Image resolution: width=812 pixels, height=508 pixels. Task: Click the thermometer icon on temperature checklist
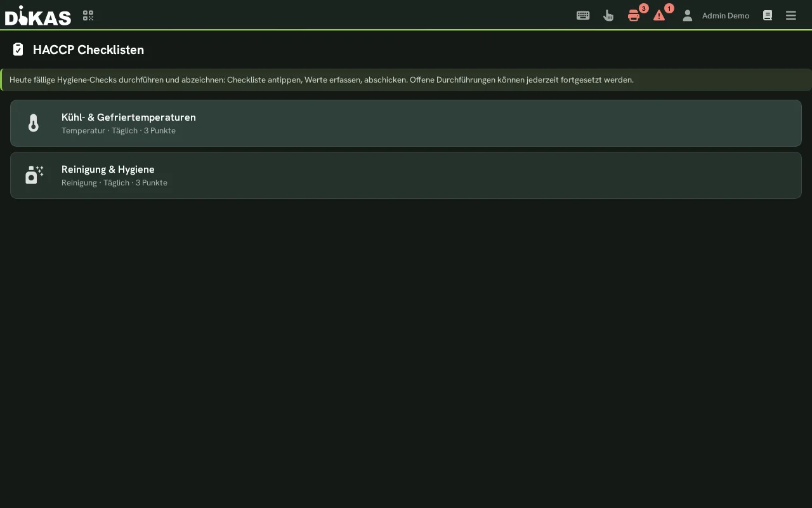coord(34,123)
